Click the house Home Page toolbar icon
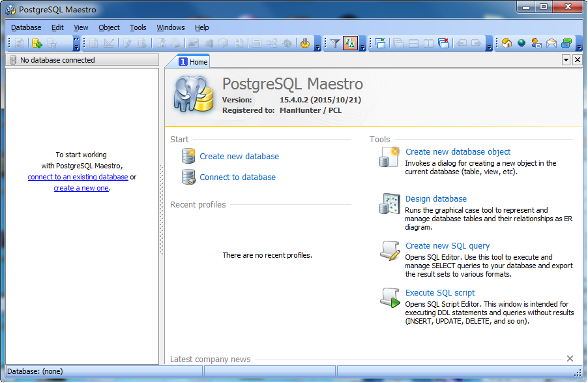 point(507,43)
